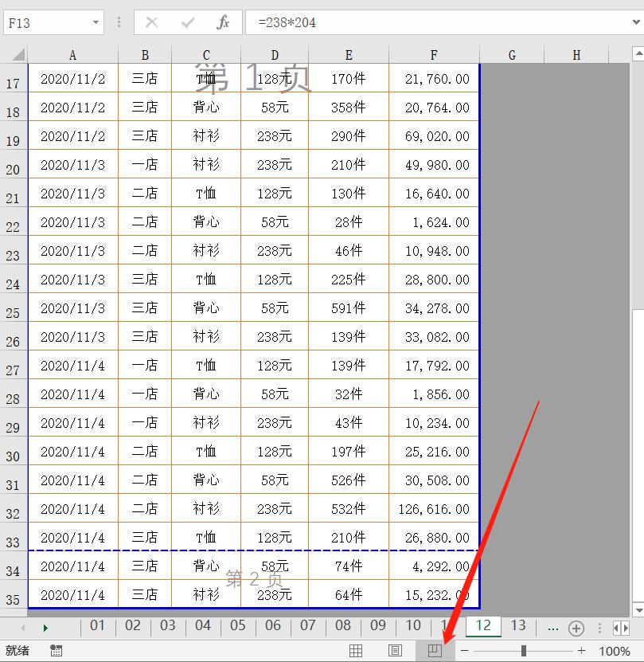Viewport: 644px width, 662px height.
Task: Click cell showing 526件
Action: [x=349, y=480]
